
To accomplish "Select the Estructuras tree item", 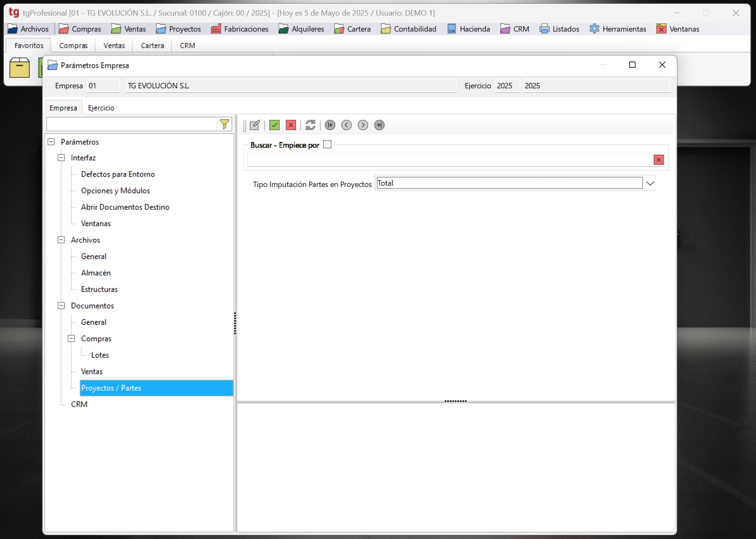I will click(99, 289).
